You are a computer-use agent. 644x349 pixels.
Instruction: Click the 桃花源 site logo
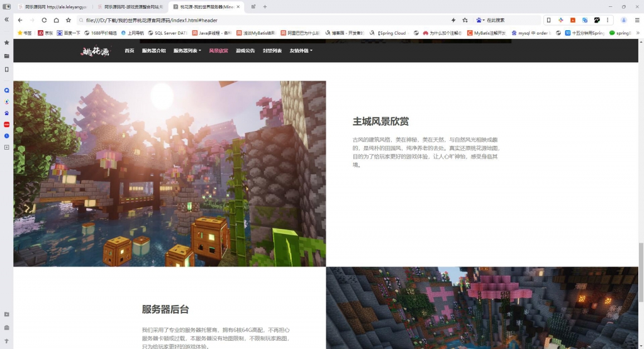click(96, 52)
